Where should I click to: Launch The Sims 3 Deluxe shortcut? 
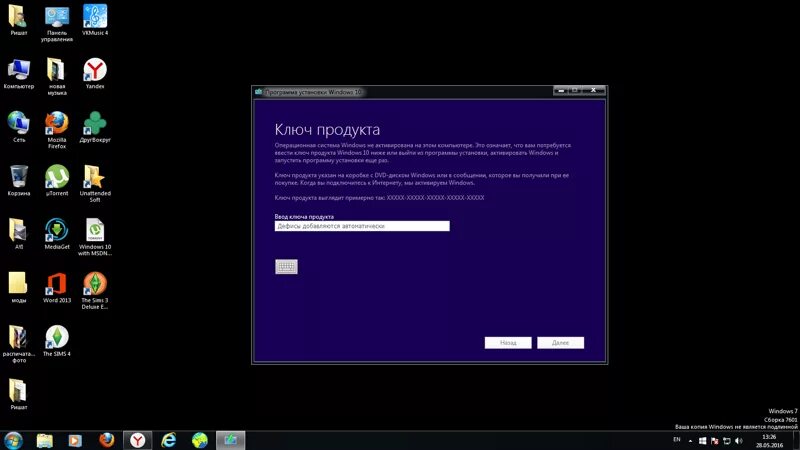click(x=95, y=291)
